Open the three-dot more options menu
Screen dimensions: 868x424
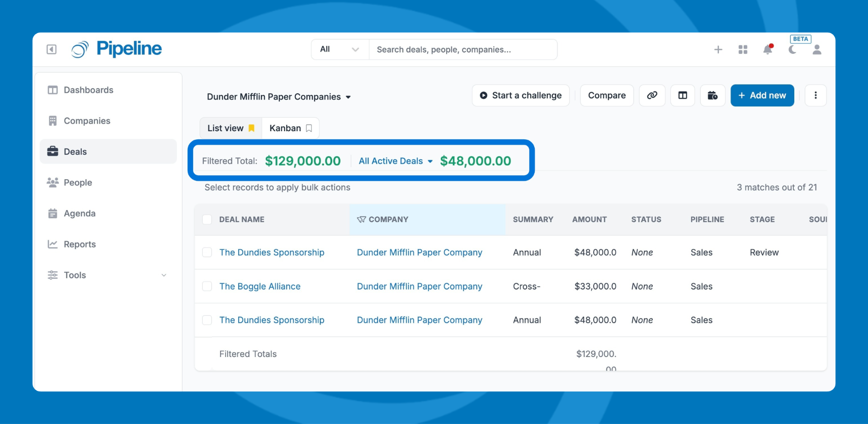(x=816, y=95)
